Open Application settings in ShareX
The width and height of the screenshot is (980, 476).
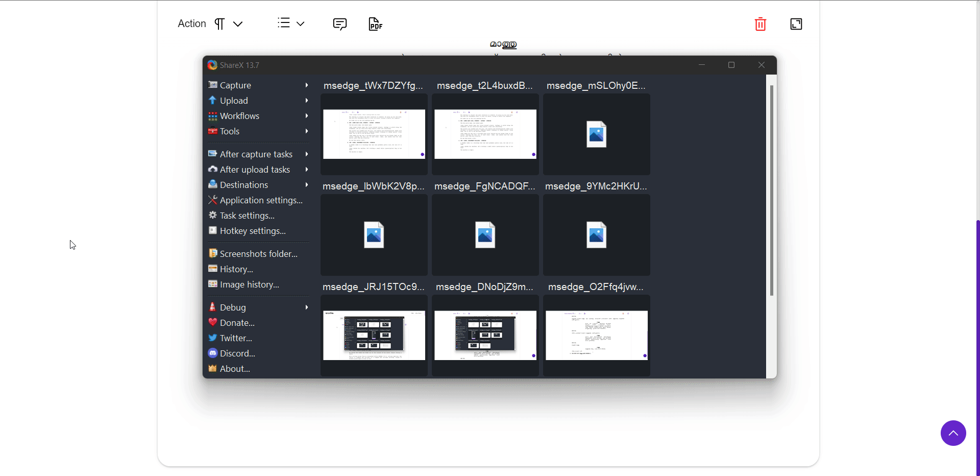click(x=261, y=200)
